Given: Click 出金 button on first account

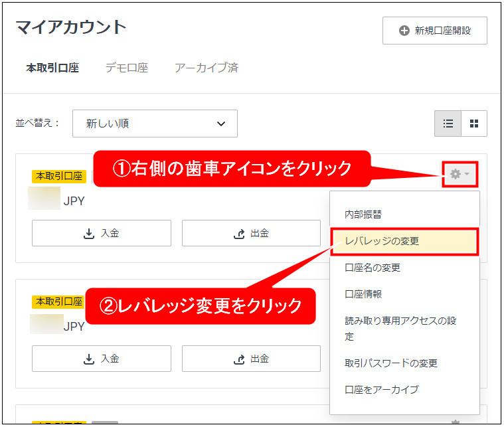Looking at the screenshot, I should click(252, 233).
